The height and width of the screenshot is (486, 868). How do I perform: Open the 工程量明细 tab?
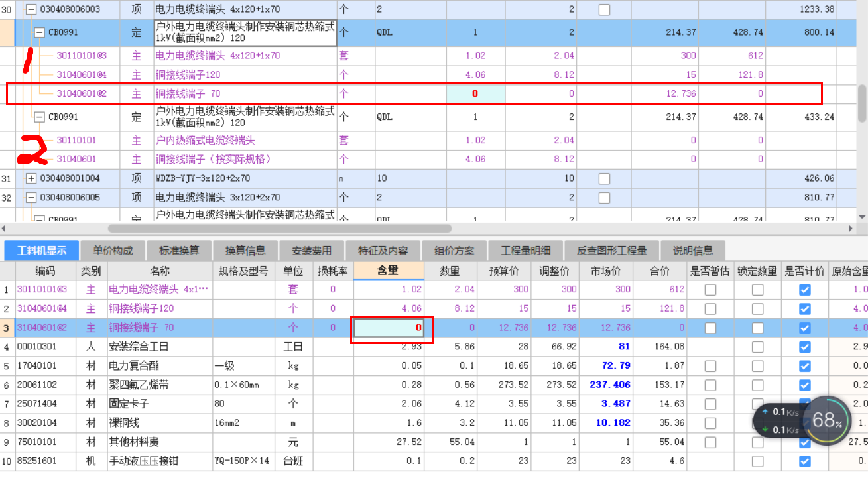click(526, 251)
